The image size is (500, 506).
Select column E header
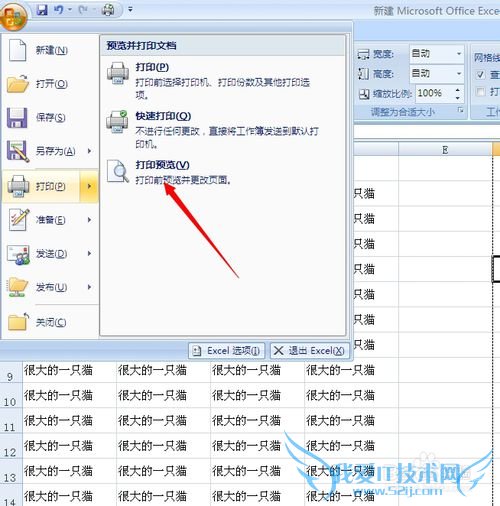pyautogui.click(x=445, y=150)
